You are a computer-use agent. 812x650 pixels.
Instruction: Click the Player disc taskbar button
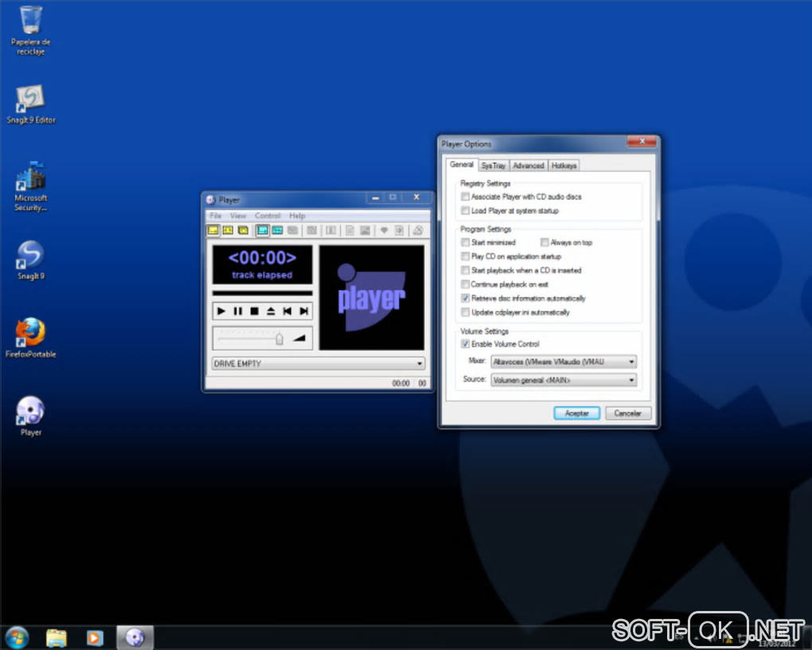[135, 637]
